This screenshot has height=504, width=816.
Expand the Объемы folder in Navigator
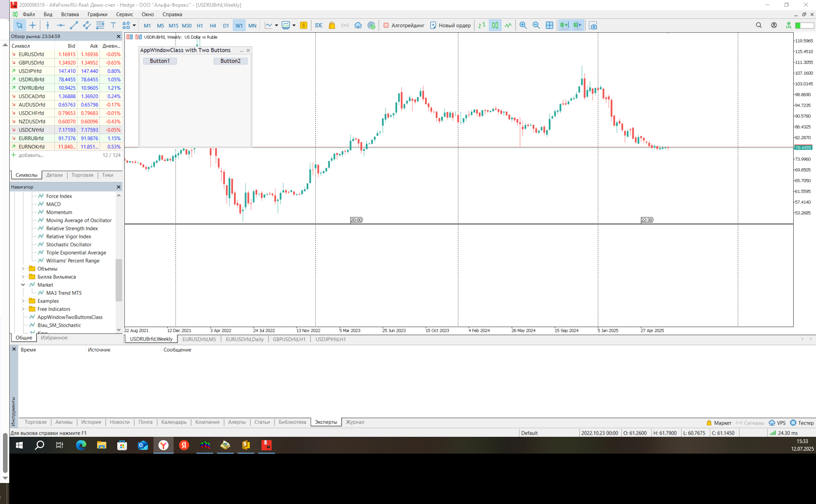(23, 269)
